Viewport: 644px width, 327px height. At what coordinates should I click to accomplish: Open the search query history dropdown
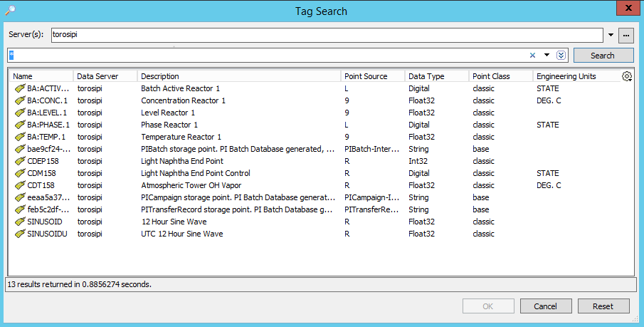click(x=547, y=56)
